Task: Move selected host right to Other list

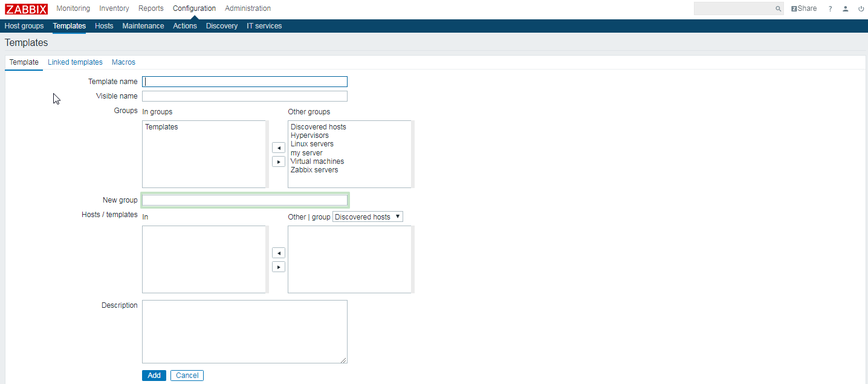Action: pyautogui.click(x=279, y=267)
